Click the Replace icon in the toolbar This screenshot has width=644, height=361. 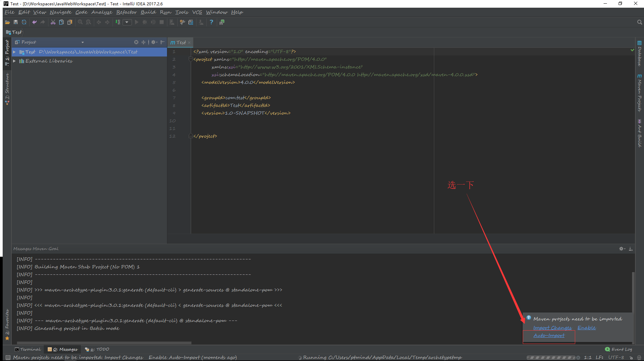coord(89,22)
